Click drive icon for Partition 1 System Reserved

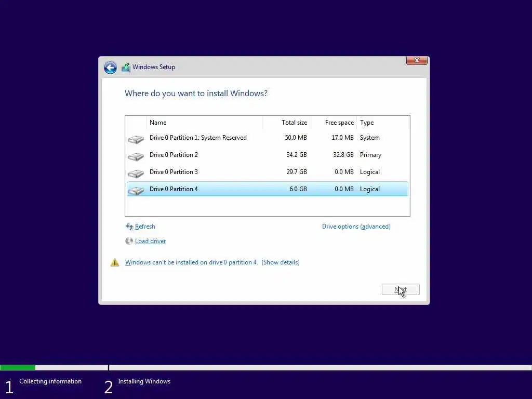[x=136, y=139]
